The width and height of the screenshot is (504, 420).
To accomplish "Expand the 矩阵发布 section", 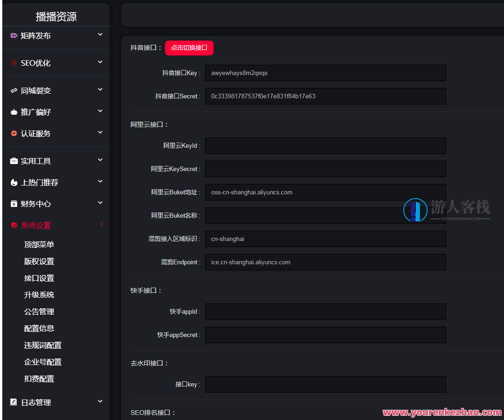I will (x=100, y=34).
